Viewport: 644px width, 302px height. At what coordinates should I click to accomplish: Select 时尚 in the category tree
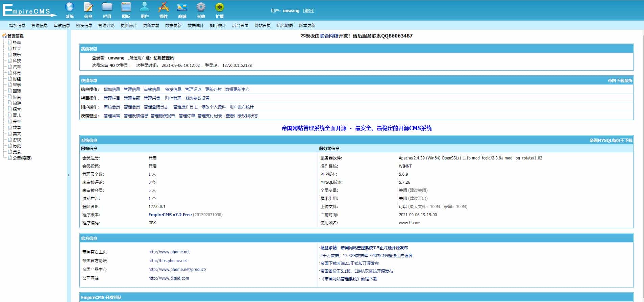pos(17,97)
